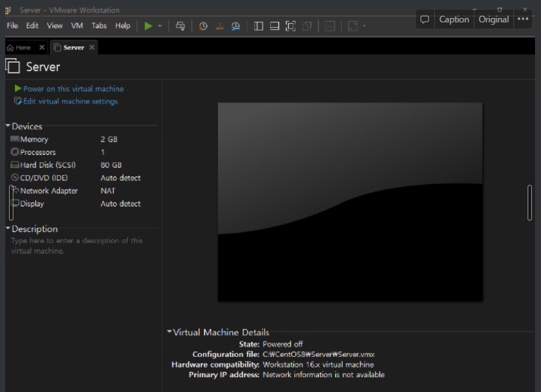Click the Hard Disk drive icon
Screen dimensions: 541x392
click(15, 165)
